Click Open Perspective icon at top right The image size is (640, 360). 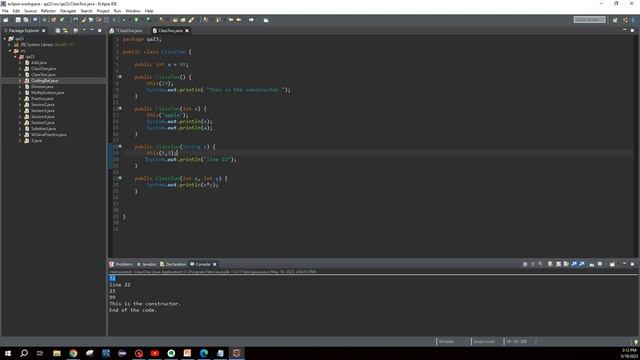[x=615, y=20]
